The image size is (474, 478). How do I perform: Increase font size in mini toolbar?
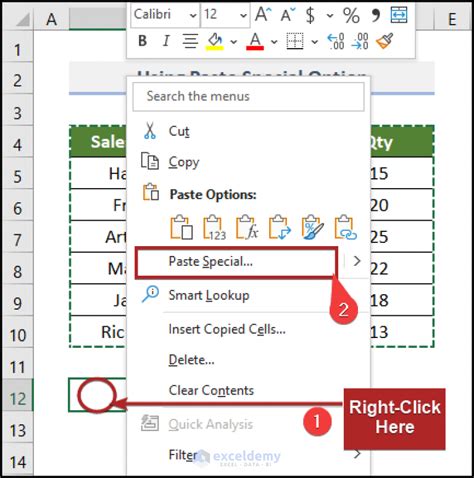(x=263, y=15)
